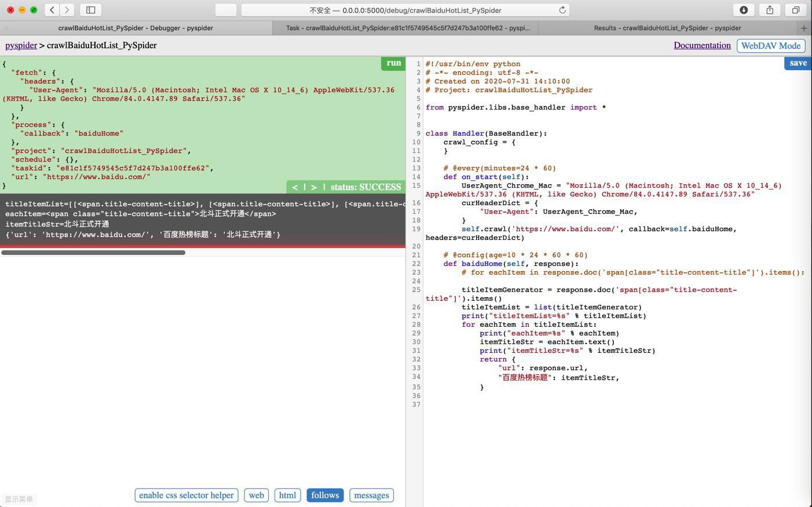Screen dimensions: 812x507
Task: Click code line 6 import statement
Action: click(x=516, y=107)
